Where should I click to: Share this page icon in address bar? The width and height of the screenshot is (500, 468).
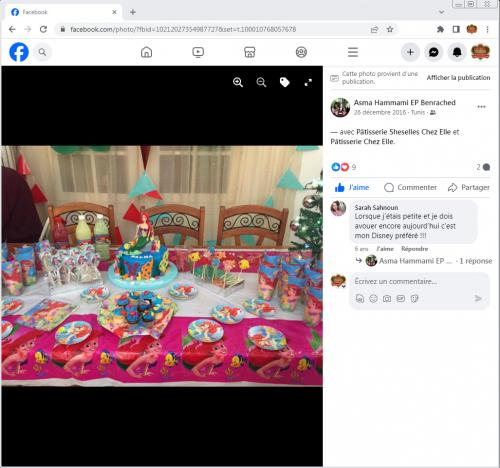click(x=375, y=29)
